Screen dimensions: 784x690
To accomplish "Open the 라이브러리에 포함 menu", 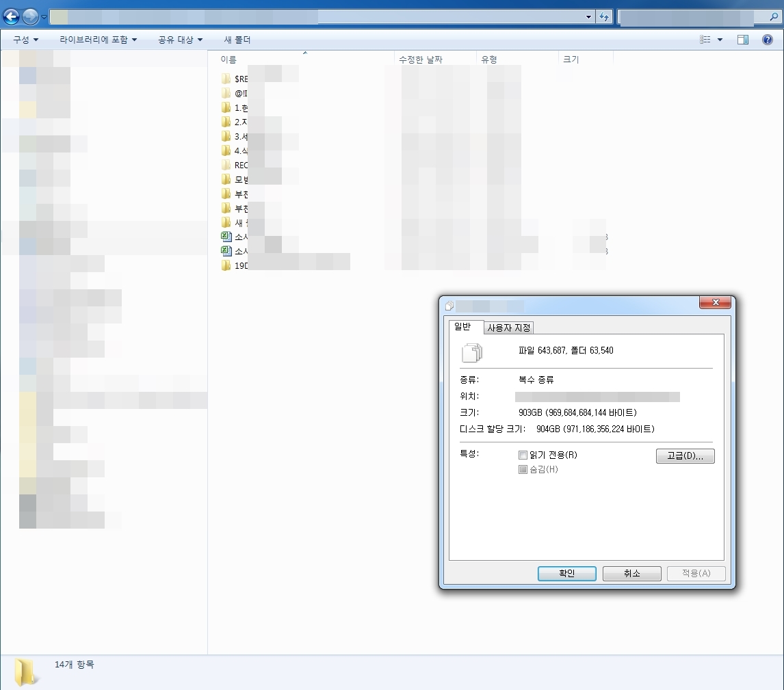I will [98, 40].
